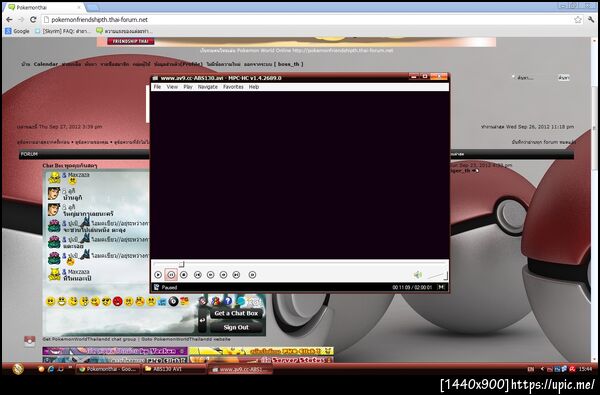The width and height of the screenshot is (600, 395).
Task: Open the File menu in MPC-HC
Action: pos(157,87)
